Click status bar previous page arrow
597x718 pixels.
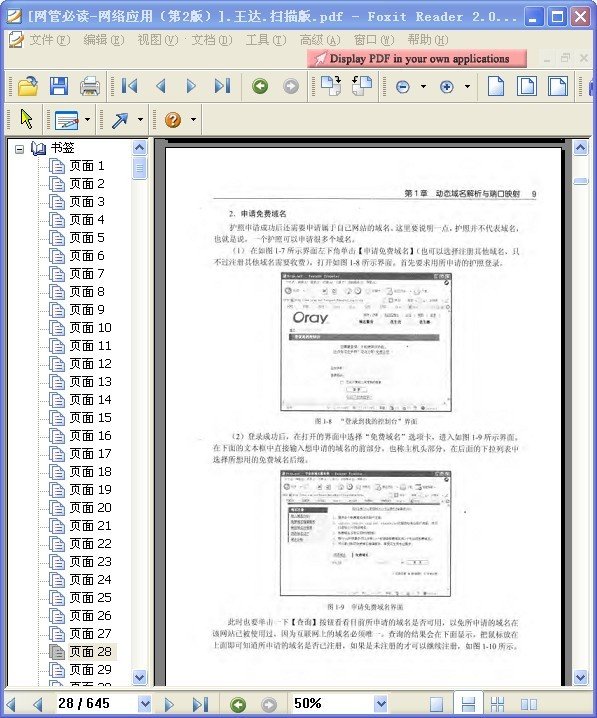tap(38, 704)
